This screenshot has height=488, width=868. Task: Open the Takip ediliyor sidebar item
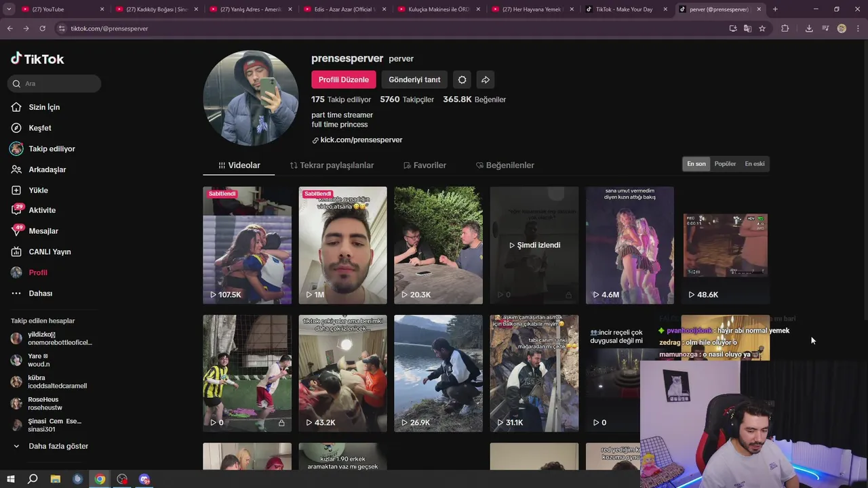43,149
